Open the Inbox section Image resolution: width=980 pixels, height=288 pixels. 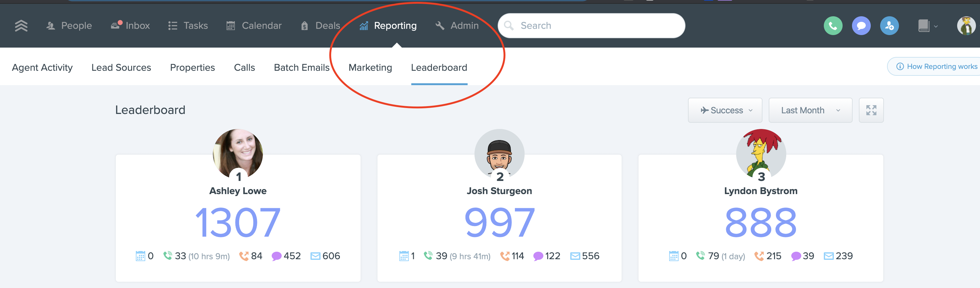pos(130,25)
